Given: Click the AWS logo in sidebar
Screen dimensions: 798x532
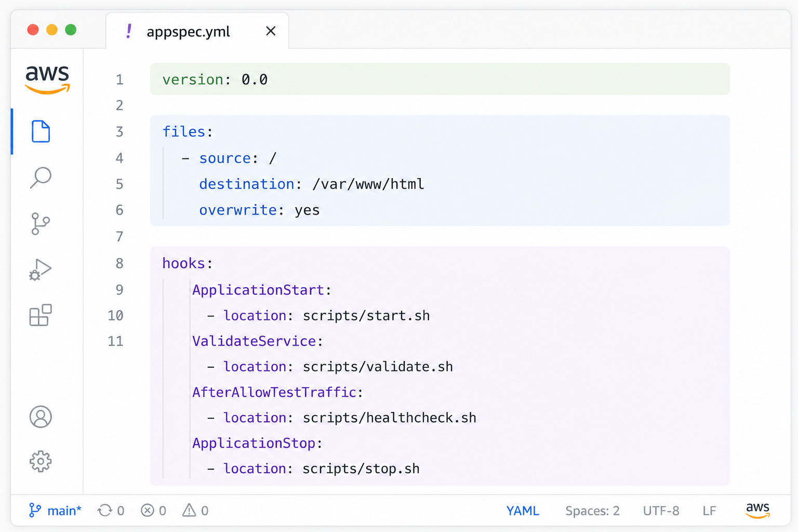Looking at the screenshot, I should tap(47, 78).
